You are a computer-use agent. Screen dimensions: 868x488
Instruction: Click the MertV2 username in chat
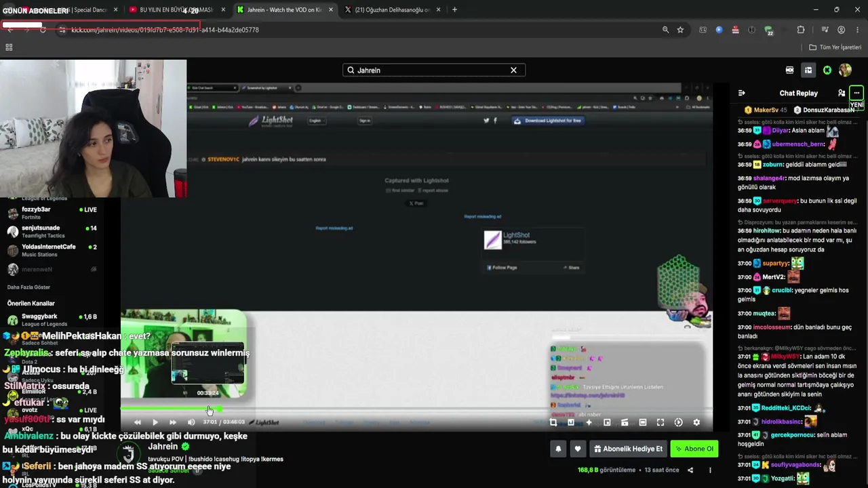pyautogui.click(x=774, y=277)
